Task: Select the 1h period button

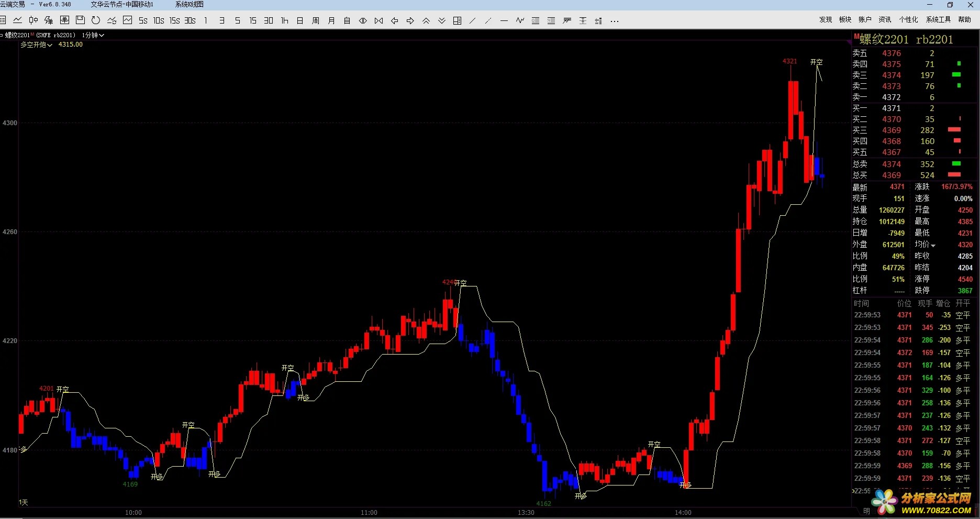Action: pos(284,20)
